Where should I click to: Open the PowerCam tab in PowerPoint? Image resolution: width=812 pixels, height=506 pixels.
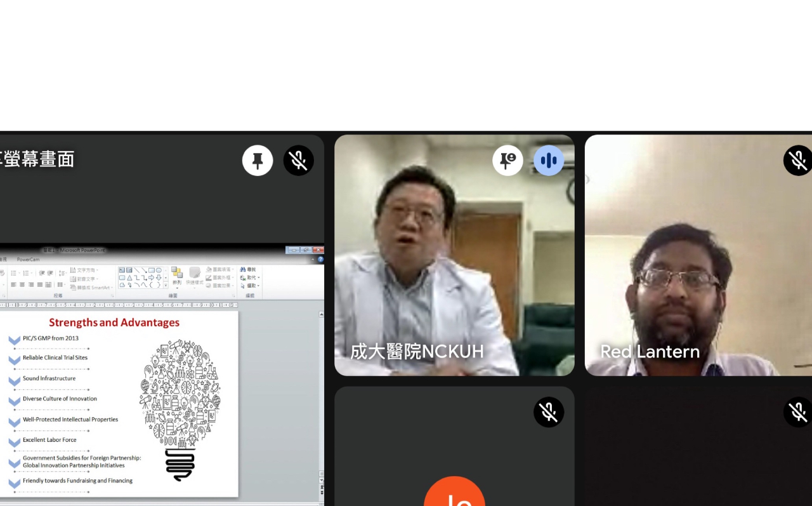[x=28, y=259]
